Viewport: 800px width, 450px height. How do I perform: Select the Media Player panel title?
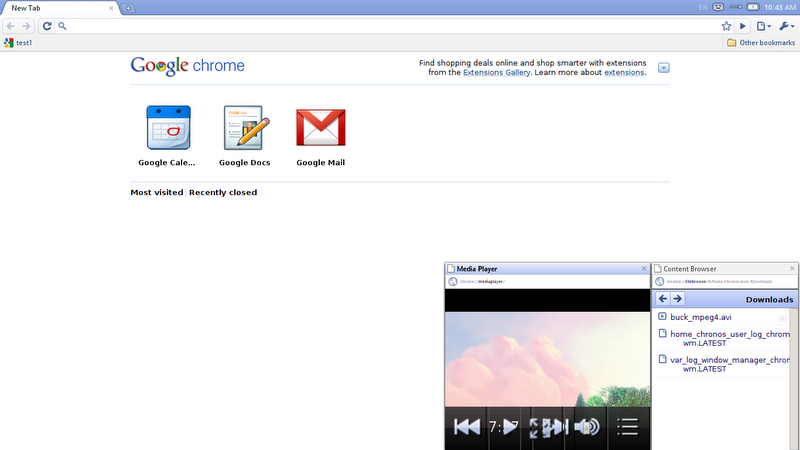(477, 269)
